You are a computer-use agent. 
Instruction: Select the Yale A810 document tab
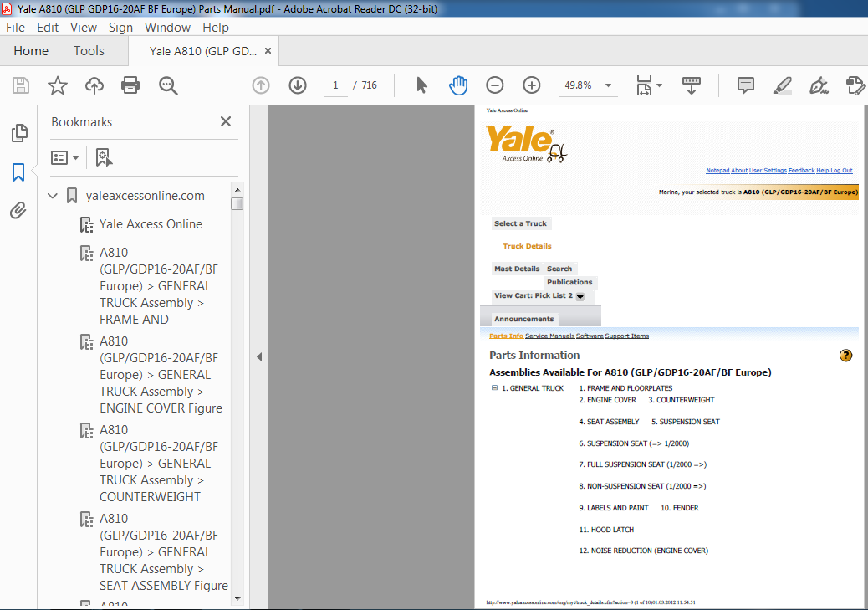(202, 51)
